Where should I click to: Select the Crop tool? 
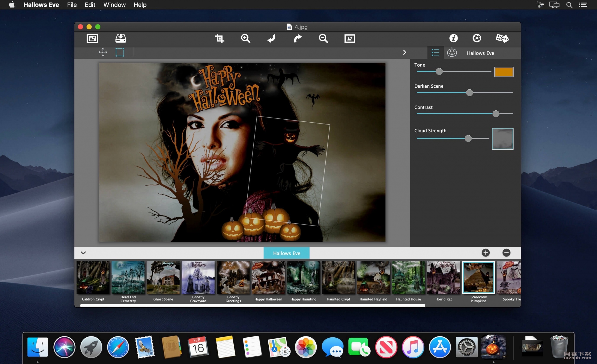click(x=219, y=38)
